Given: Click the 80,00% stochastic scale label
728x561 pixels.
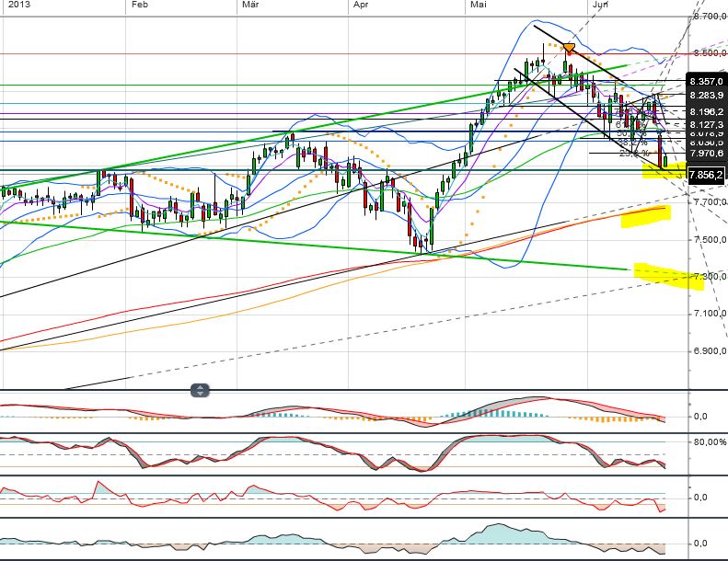Looking at the screenshot, I should (x=710, y=442).
